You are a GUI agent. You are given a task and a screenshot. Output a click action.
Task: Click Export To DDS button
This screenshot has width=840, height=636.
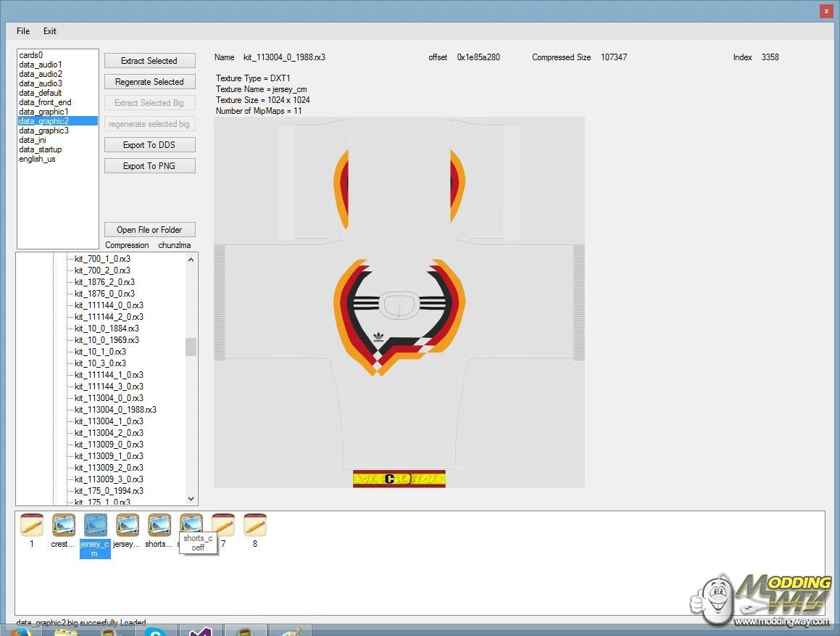tap(149, 145)
